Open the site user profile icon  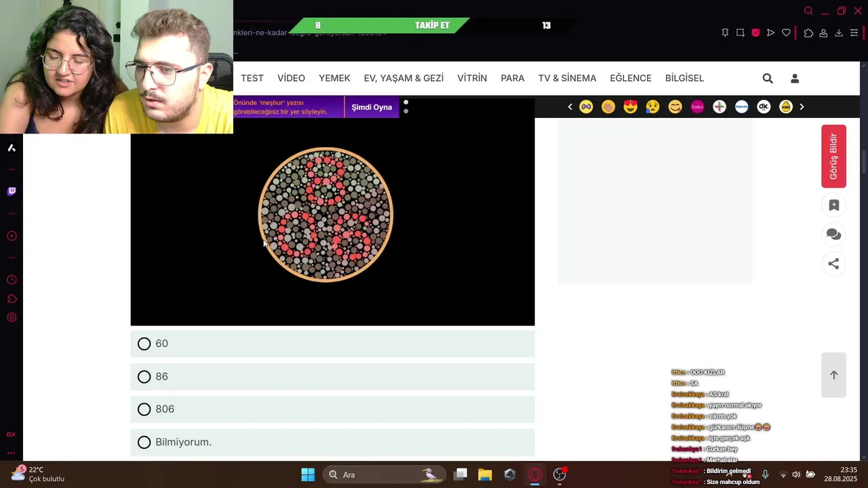pos(795,79)
